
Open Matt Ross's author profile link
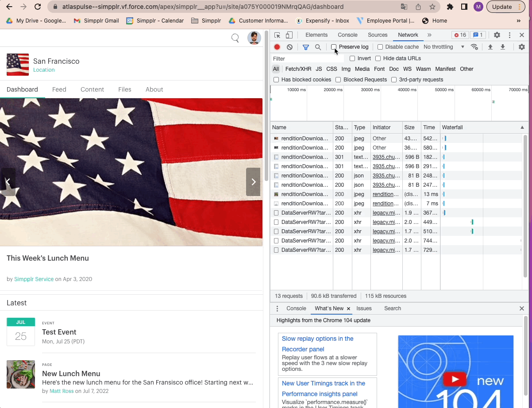[x=62, y=391]
